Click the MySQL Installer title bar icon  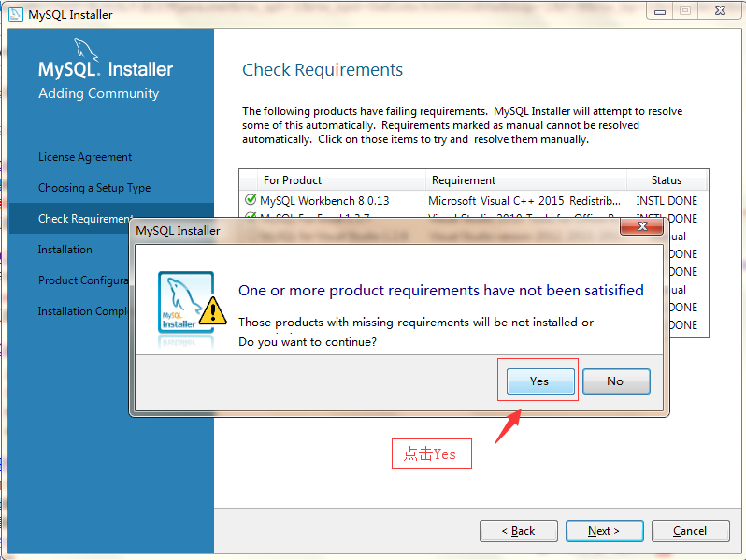16,14
